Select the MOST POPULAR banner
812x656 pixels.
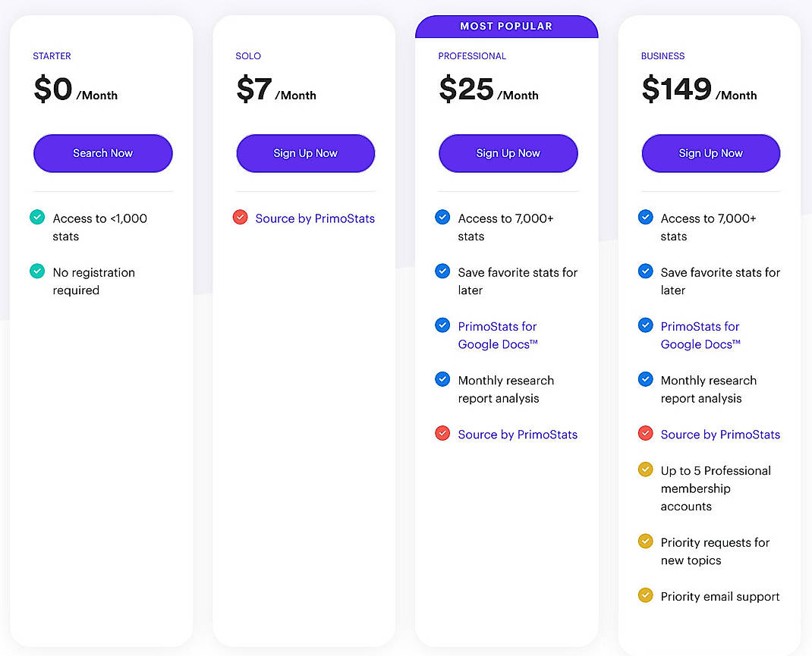(x=506, y=25)
